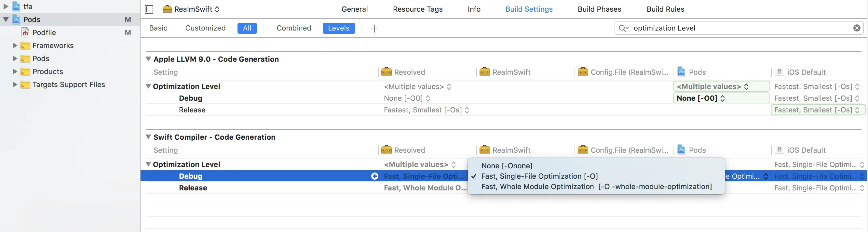Image resolution: width=868 pixels, height=232 pixels.
Task: Click the add build setting plus icon
Action: (x=374, y=29)
